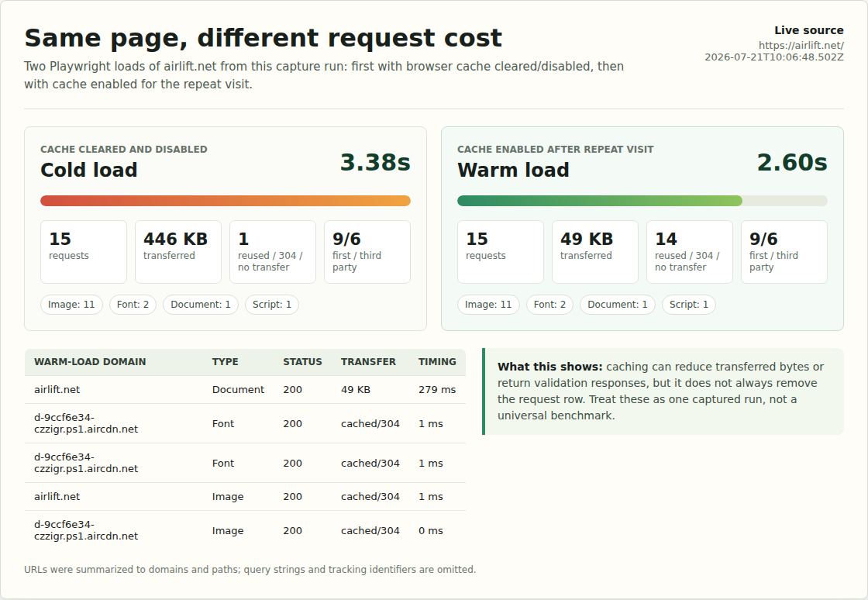
Task: Select the '1 reused / 304' cold stat card
Action: (x=273, y=252)
